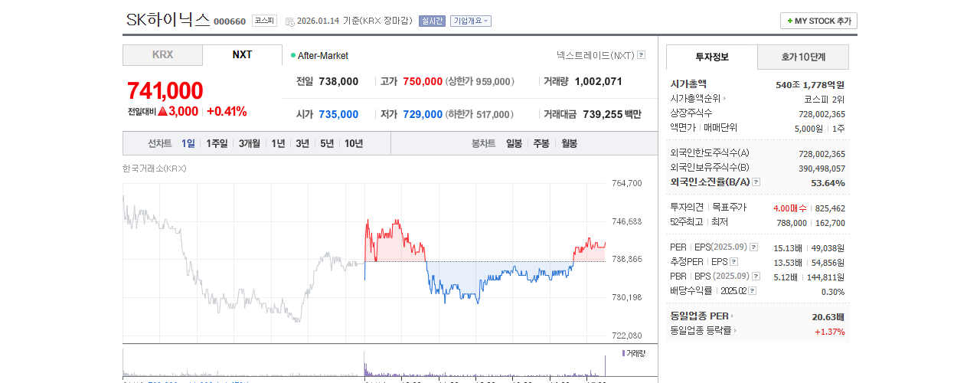The width and height of the screenshot is (980, 383).
Task: Click the 실시간 button
Action: 432,21
